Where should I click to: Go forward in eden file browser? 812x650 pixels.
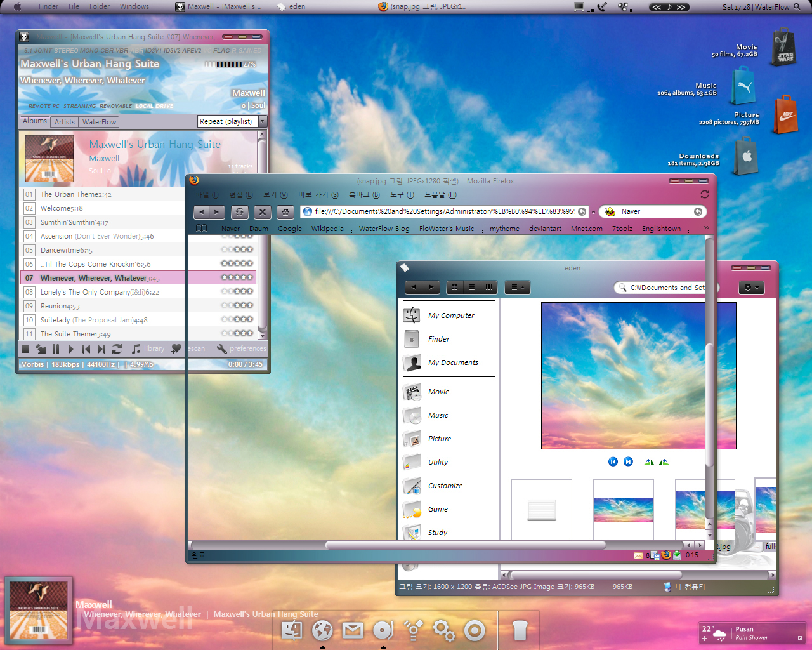pos(431,288)
